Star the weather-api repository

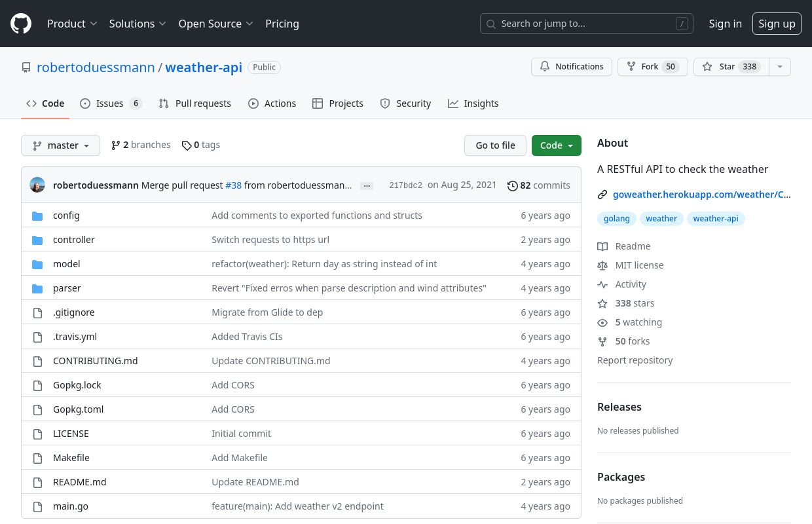(x=731, y=67)
